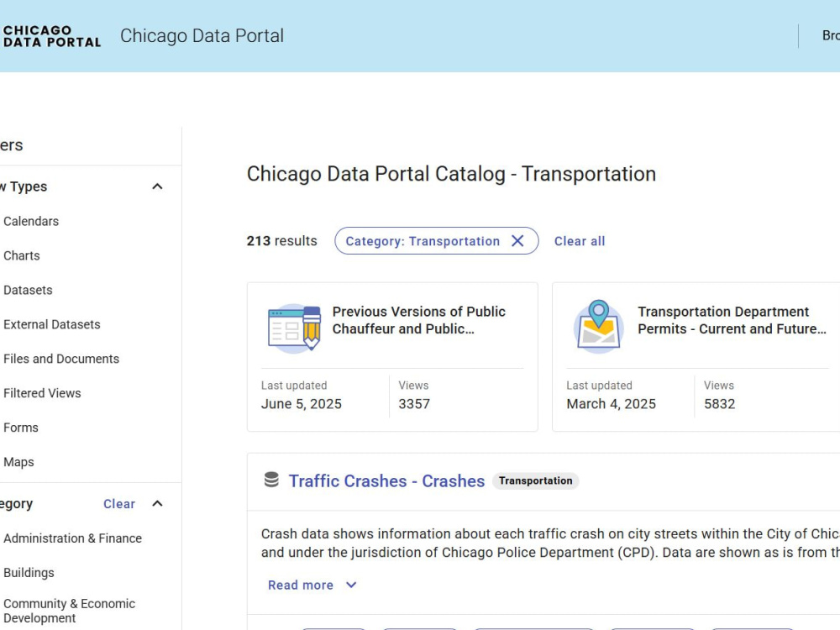The width and height of the screenshot is (840, 630).
Task: Click the Category section header label
Action: coord(16,504)
